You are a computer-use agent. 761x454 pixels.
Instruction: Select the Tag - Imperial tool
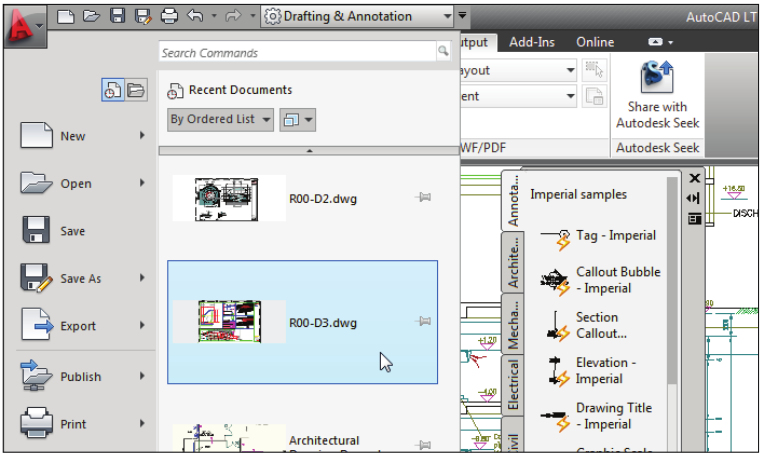[x=599, y=238]
